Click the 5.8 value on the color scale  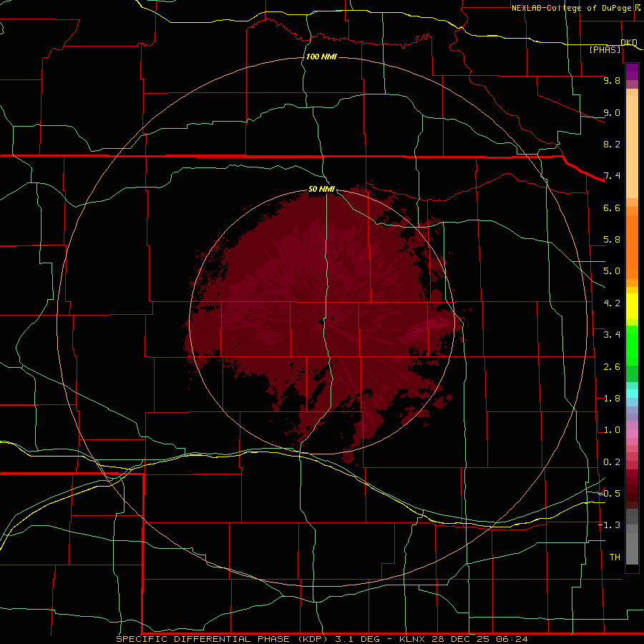coord(612,240)
